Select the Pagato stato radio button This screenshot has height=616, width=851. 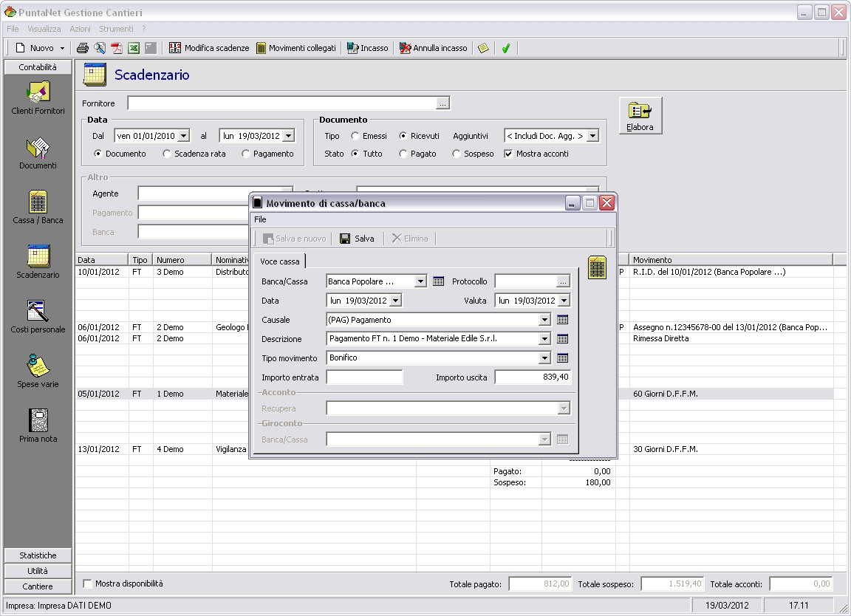pos(403,154)
